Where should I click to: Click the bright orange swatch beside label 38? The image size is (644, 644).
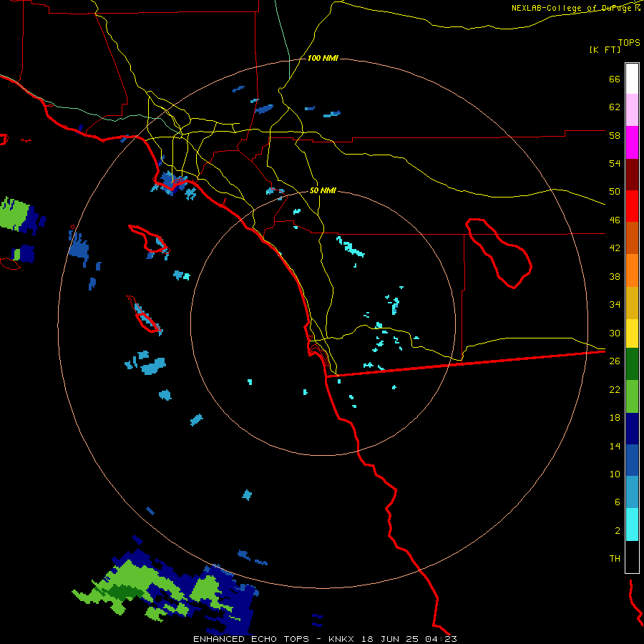click(x=632, y=270)
